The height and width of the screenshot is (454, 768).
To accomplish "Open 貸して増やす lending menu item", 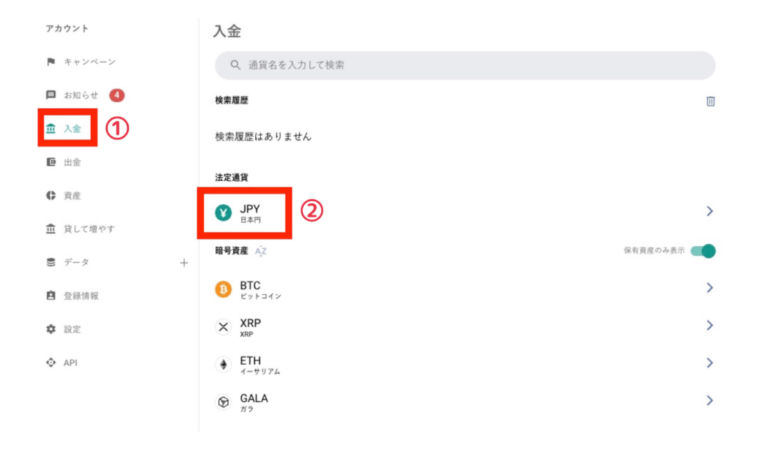I will pyautogui.click(x=88, y=229).
